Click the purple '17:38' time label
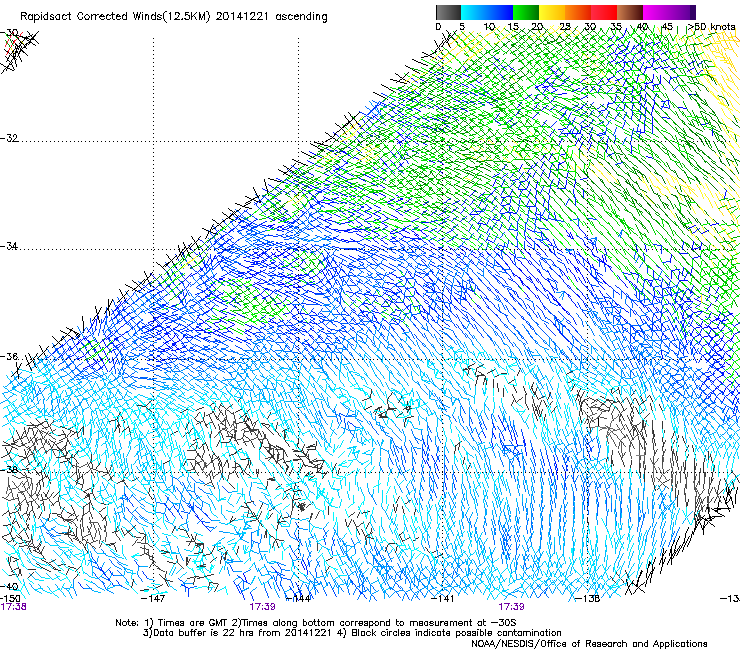740x650 pixels. coord(13,607)
